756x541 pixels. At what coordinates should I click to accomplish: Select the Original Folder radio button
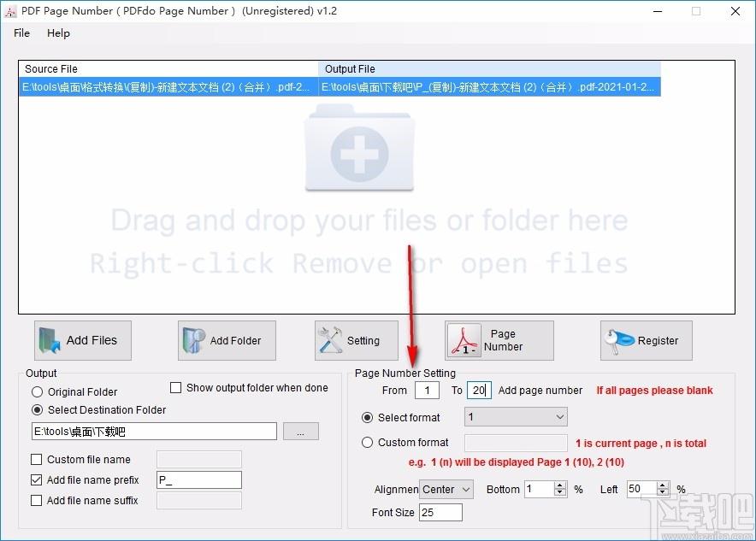coord(37,392)
